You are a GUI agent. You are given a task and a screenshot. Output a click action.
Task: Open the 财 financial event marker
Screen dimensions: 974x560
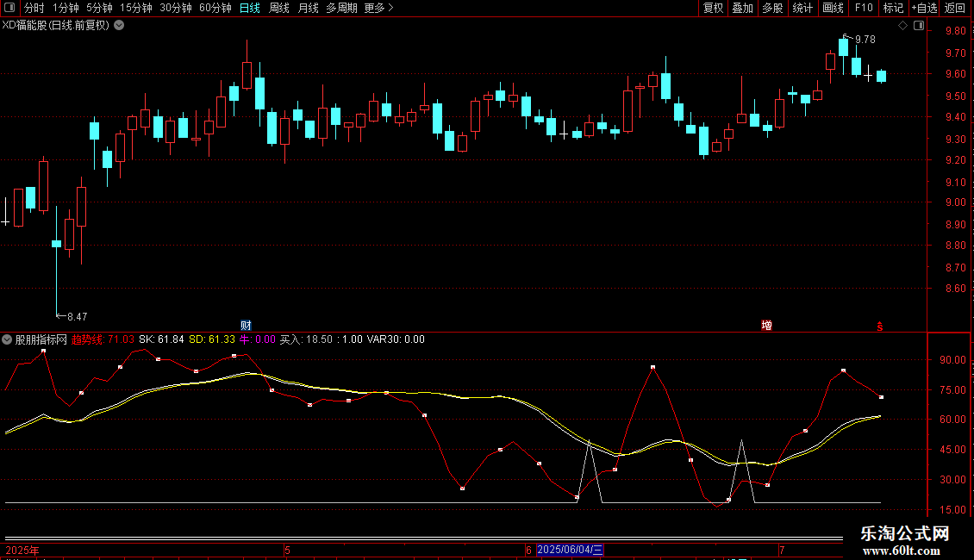pyautogui.click(x=247, y=325)
